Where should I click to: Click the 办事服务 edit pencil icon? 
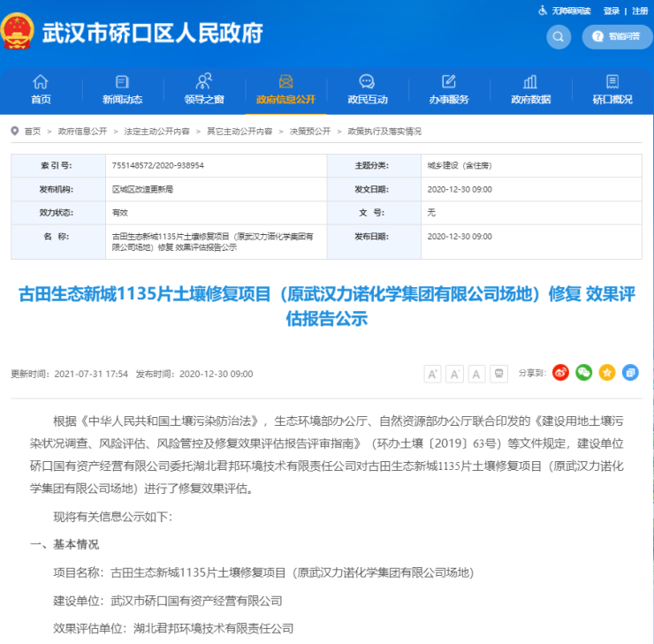click(x=449, y=81)
